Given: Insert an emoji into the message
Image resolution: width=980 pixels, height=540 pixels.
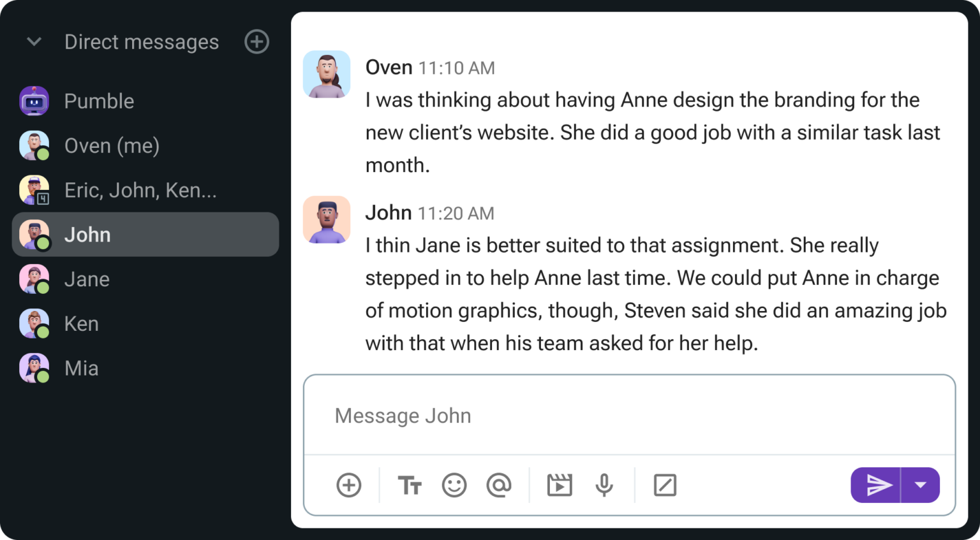Looking at the screenshot, I should tap(454, 485).
